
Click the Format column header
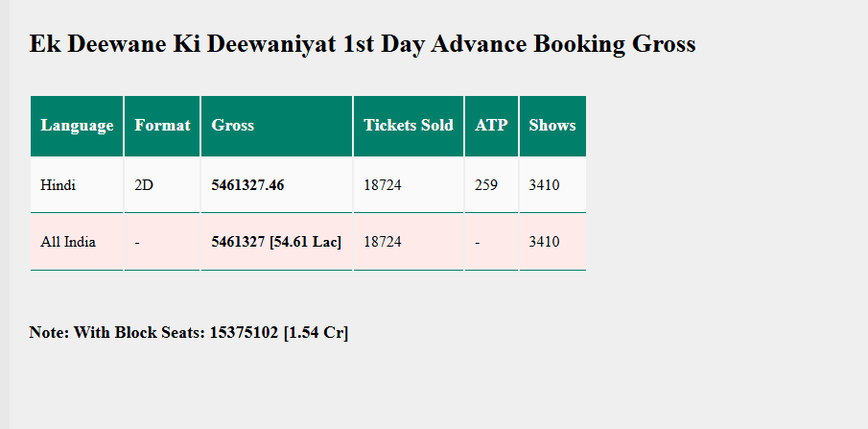pyautogui.click(x=162, y=126)
